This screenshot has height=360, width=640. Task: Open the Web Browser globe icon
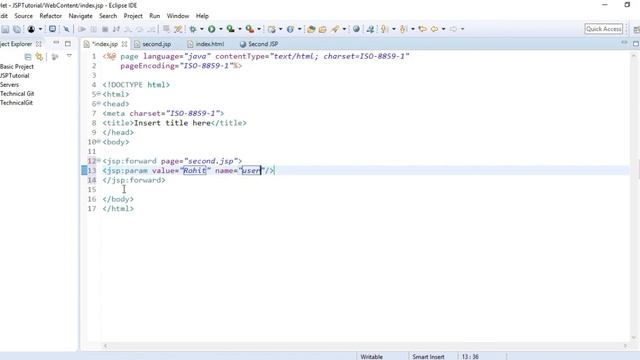(356, 29)
